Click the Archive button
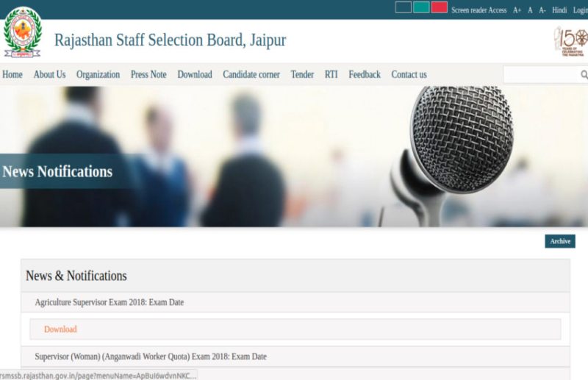Image resolution: width=588 pixels, height=380 pixels. (x=560, y=241)
